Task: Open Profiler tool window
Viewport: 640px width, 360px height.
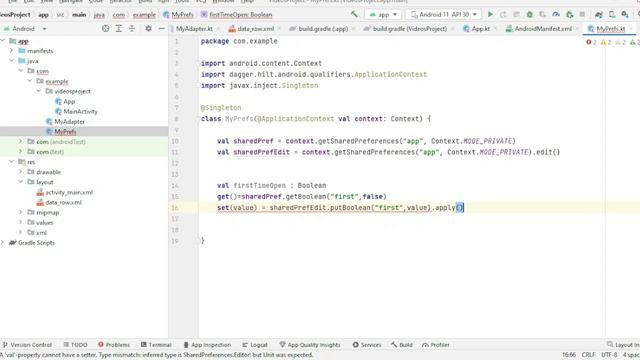Action: pyautogui.click(x=436, y=345)
